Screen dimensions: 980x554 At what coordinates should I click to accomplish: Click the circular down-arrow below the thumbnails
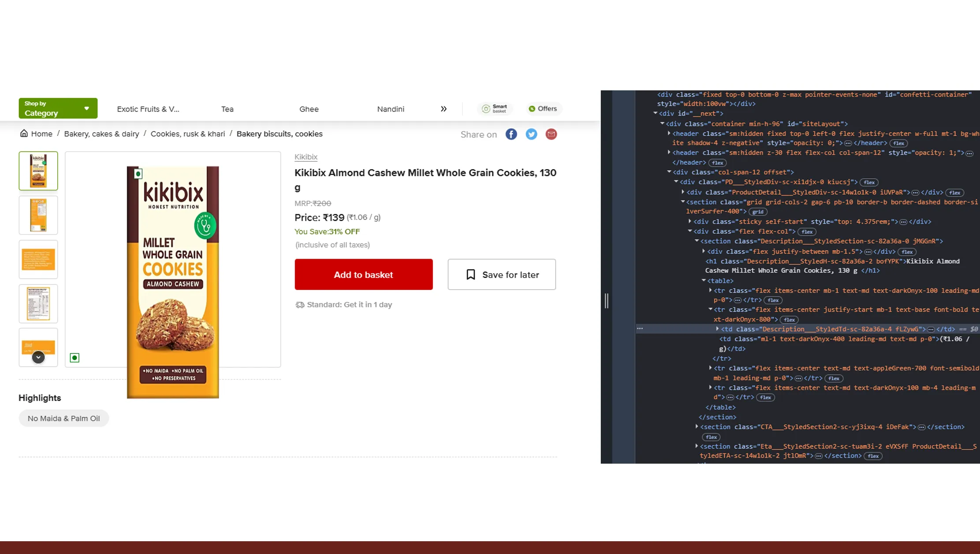[x=38, y=357]
